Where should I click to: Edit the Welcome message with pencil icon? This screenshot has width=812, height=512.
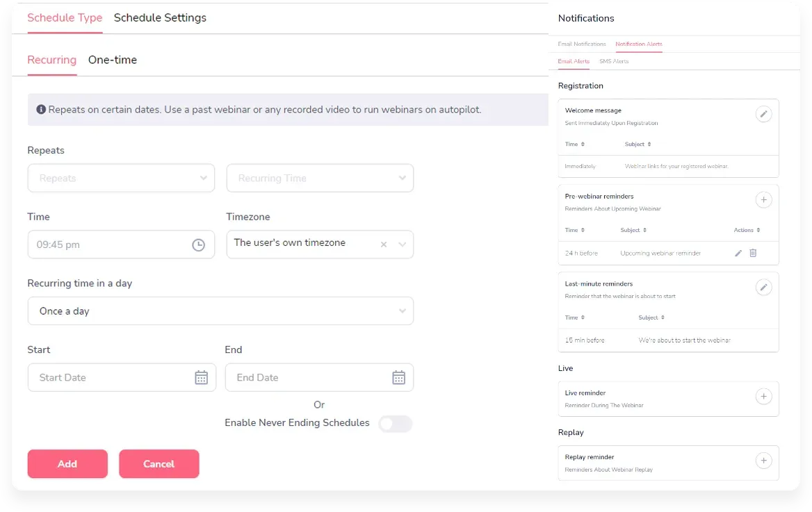763,115
